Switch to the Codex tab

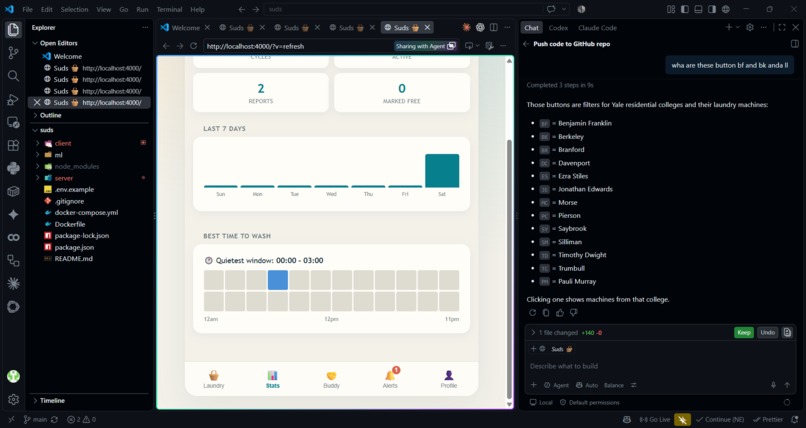coord(558,28)
